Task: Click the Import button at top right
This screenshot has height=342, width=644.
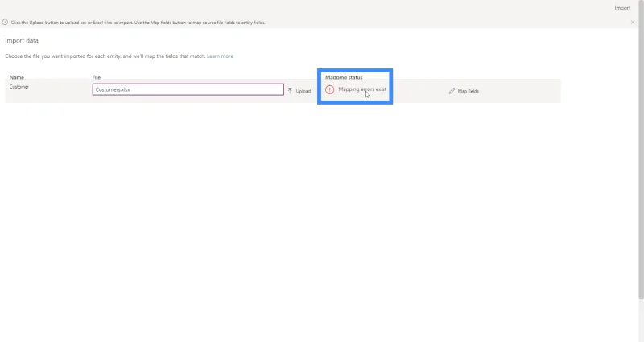Action: (622, 8)
